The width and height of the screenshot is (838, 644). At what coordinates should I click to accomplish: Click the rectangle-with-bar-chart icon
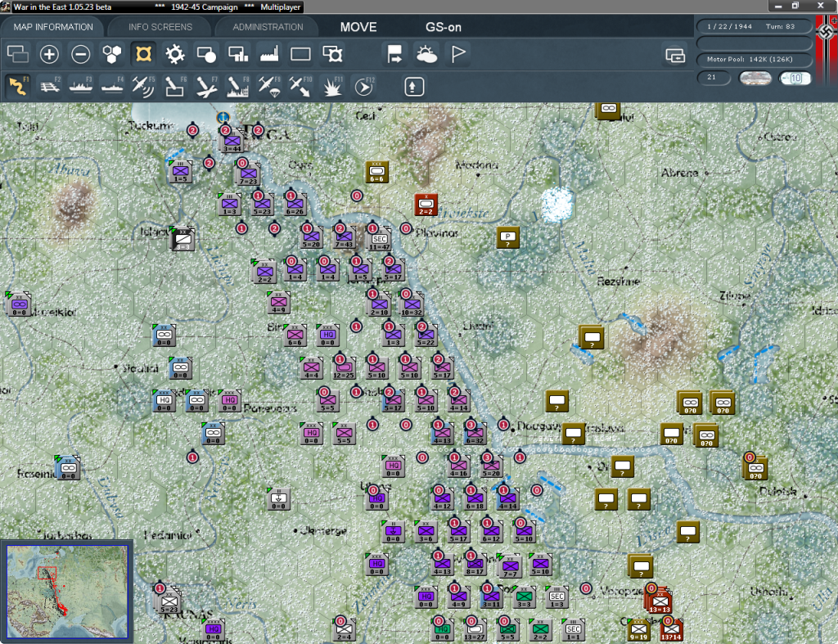point(238,54)
